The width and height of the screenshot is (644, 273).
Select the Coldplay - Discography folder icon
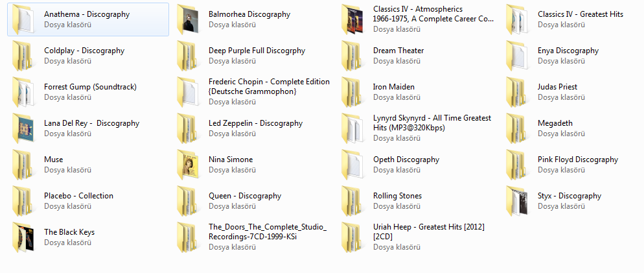click(x=24, y=56)
